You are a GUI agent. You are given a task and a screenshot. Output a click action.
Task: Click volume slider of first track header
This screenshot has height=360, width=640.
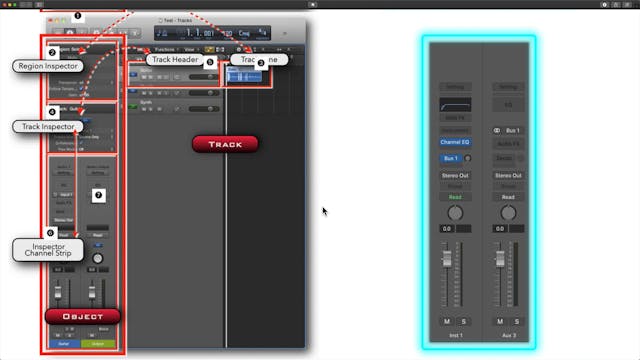click(x=204, y=77)
